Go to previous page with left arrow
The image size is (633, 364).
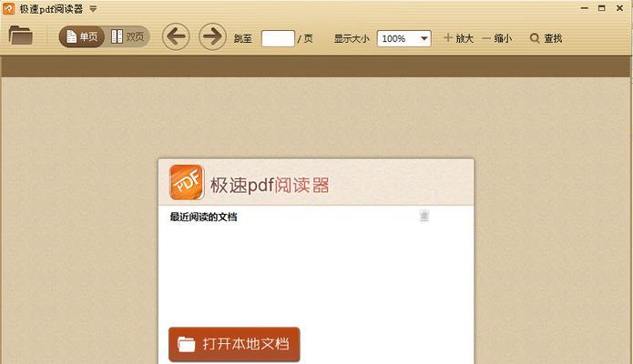(x=176, y=36)
